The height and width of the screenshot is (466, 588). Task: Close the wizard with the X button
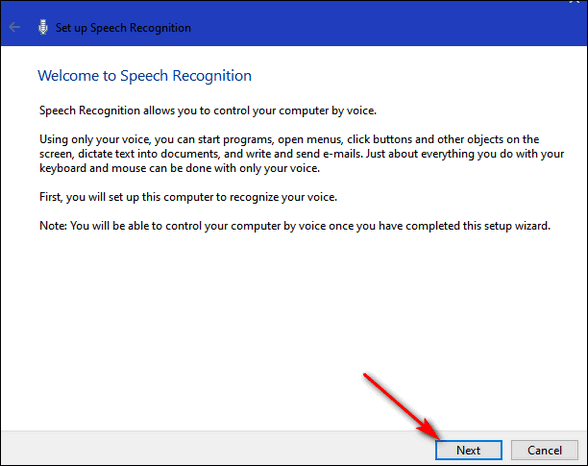coord(574,1)
